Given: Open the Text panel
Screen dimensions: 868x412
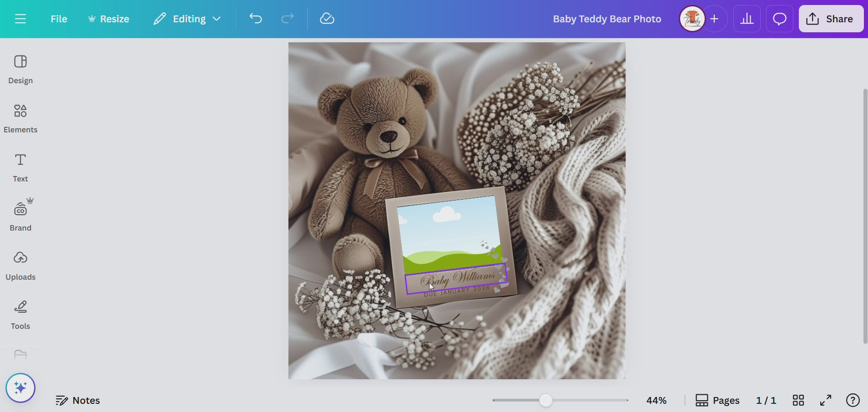Looking at the screenshot, I should (x=20, y=168).
